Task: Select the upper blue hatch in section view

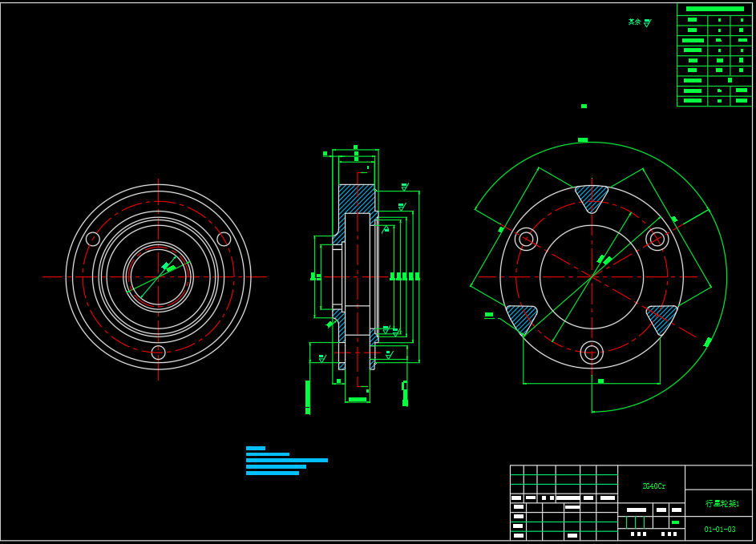Action: [356, 198]
